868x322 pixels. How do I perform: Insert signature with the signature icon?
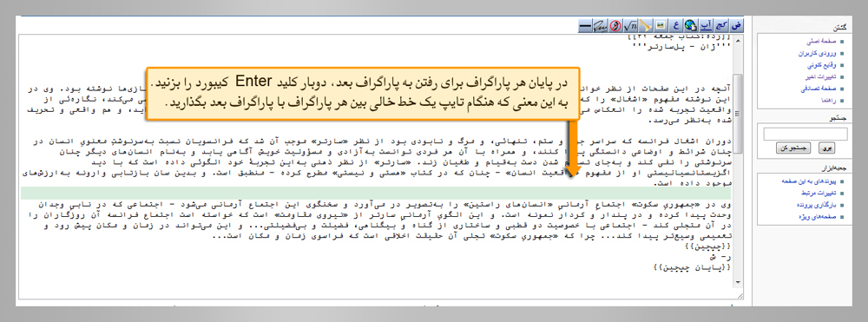[600, 25]
